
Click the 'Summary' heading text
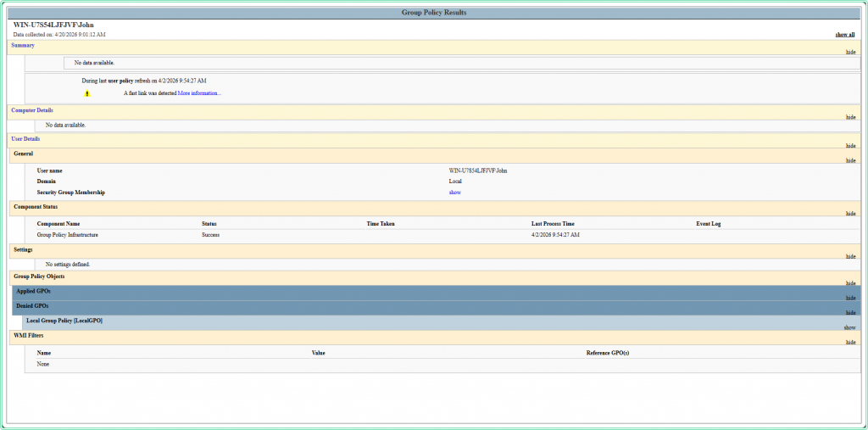23,45
